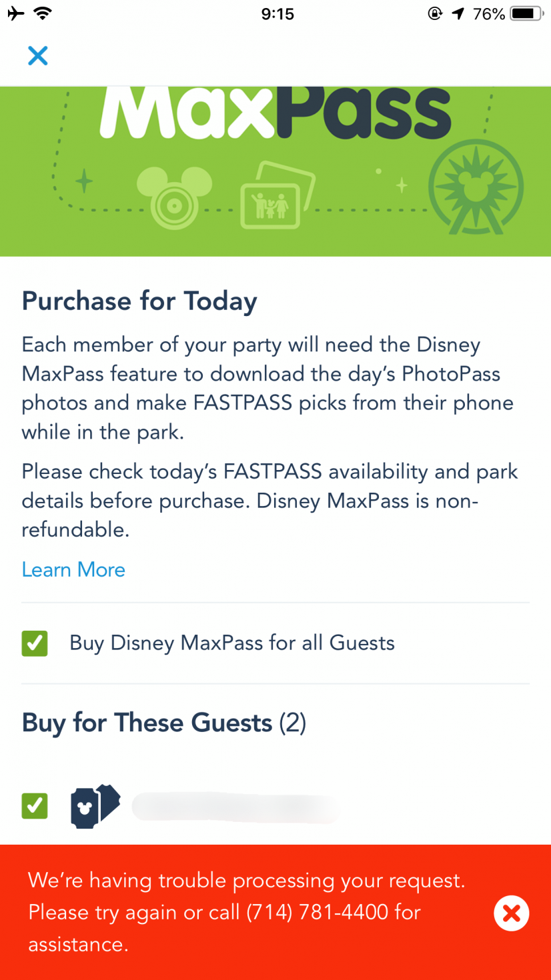Screen dimensions: 551x980
Task: Tap the Wi-Fi icon in status bar
Action: click(x=43, y=13)
